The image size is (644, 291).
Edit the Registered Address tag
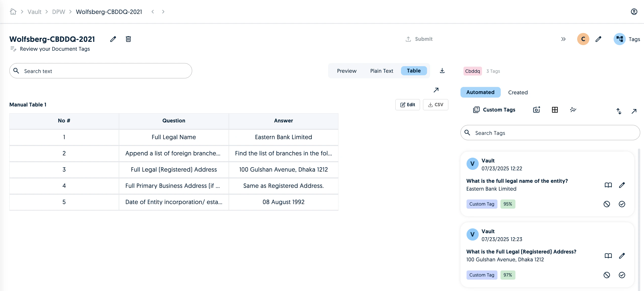coord(622,256)
